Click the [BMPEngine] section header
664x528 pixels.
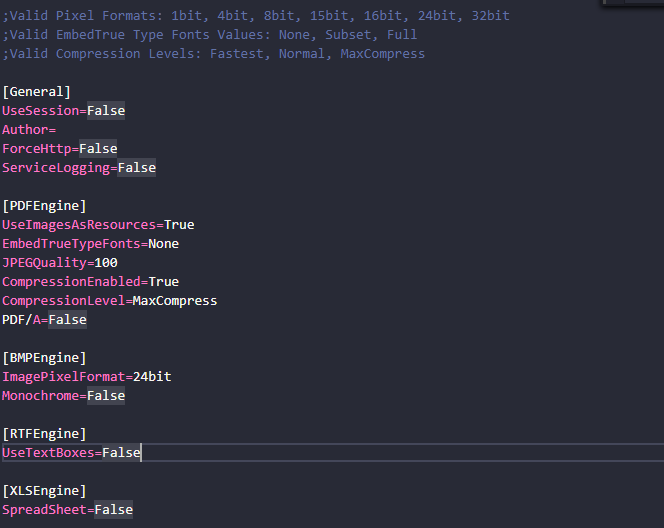[x=44, y=358]
